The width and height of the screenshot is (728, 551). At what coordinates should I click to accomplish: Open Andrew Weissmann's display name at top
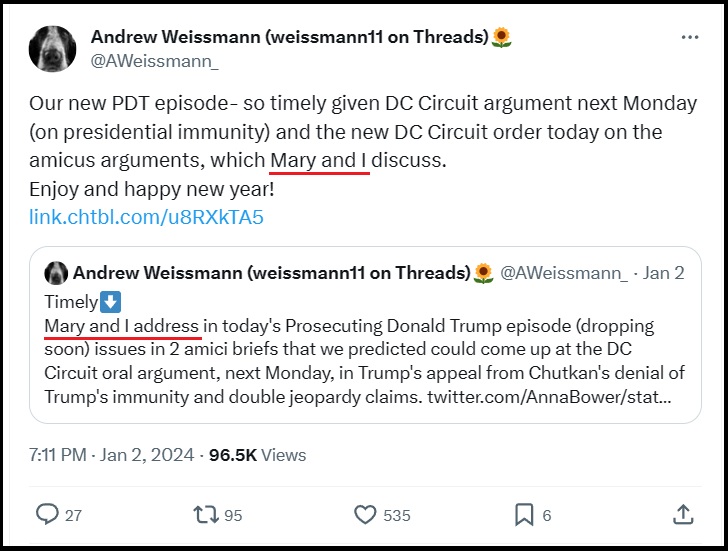(290, 37)
